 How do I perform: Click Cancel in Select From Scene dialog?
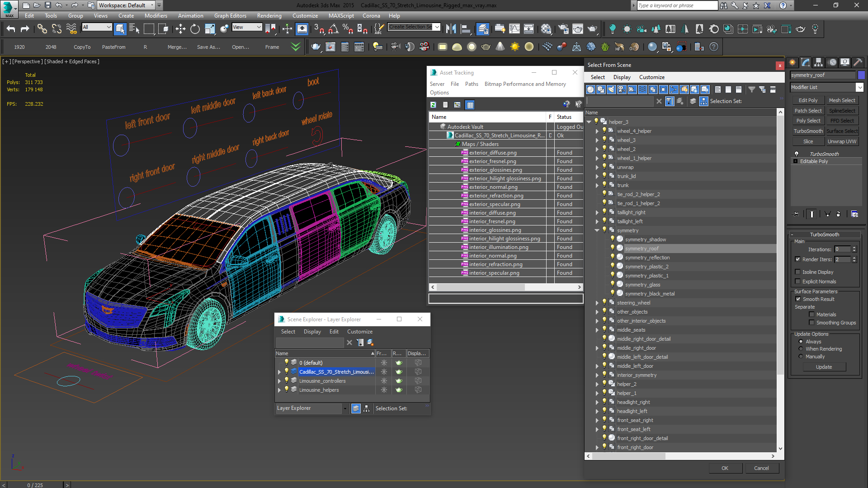[761, 468]
